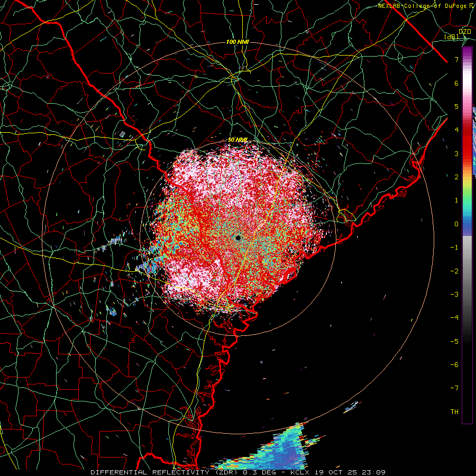Click the '19 OCT 25 23:09' timestamp
This screenshot has height=476, width=476.
tap(350, 472)
